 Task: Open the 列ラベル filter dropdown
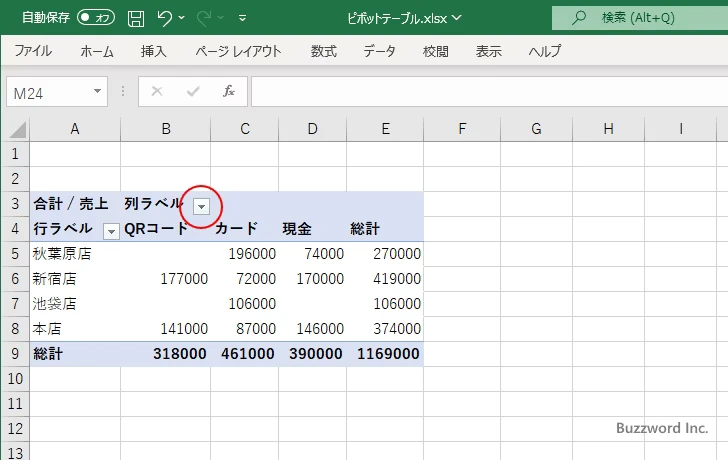coord(202,206)
